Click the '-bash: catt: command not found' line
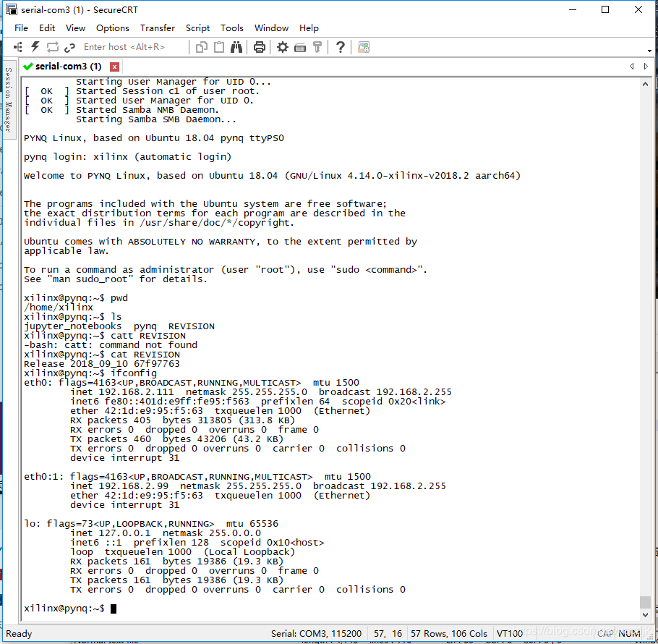The image size is (658, 644). point(111,344)
